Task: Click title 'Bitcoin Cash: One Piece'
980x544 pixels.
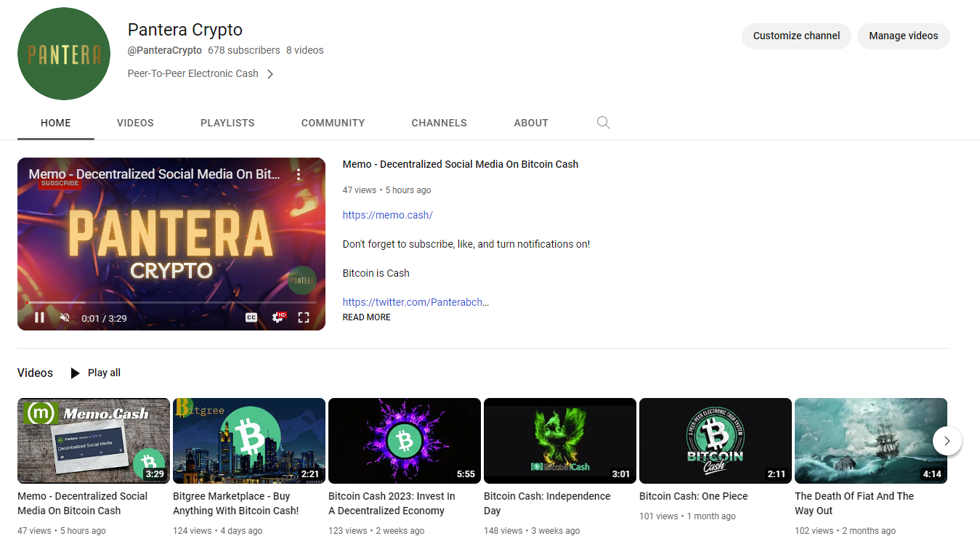Action: [x=694, y=496]
